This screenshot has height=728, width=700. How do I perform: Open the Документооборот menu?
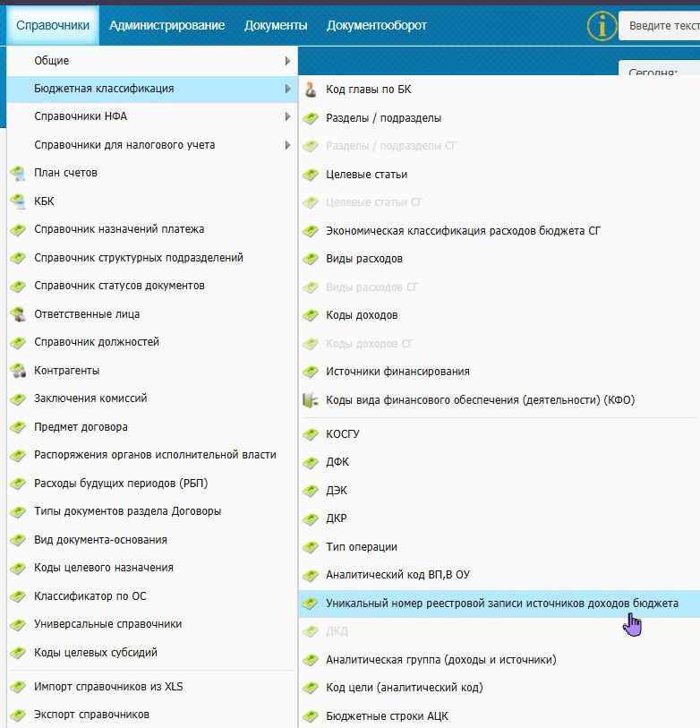coord(377,25)
